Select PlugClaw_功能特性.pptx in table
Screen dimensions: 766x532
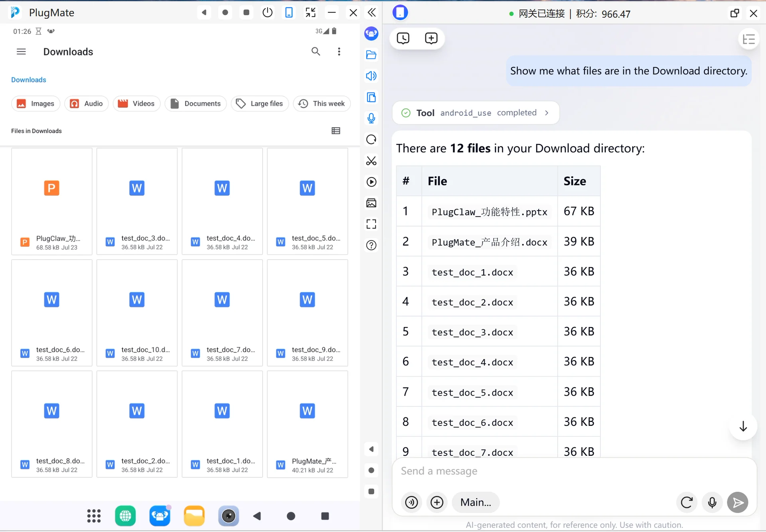pos(490,212)
